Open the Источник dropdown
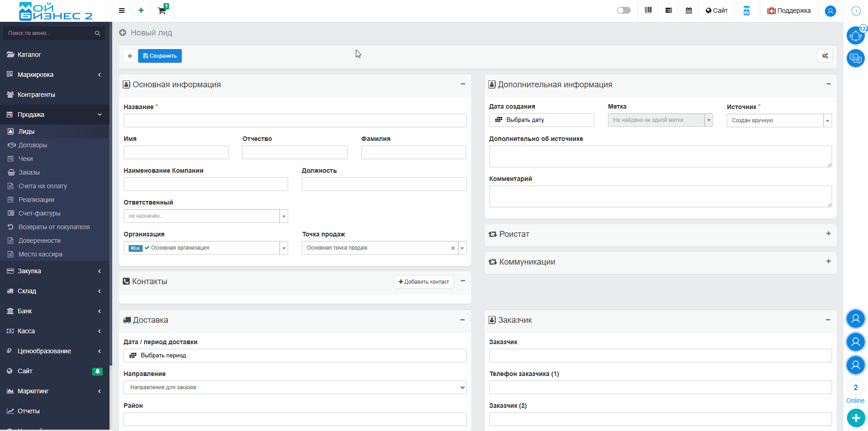868x431 pixels. 778,120
